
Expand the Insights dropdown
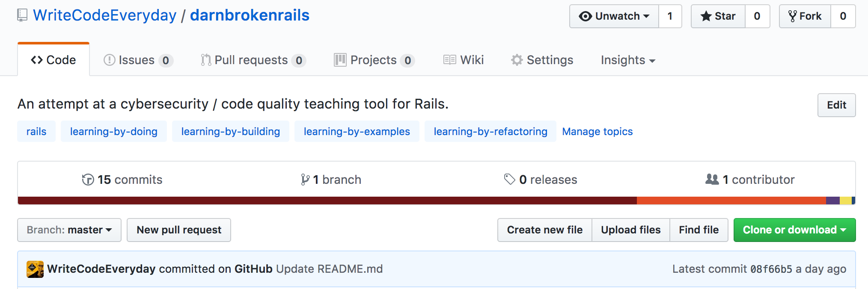tap(628, 60)
